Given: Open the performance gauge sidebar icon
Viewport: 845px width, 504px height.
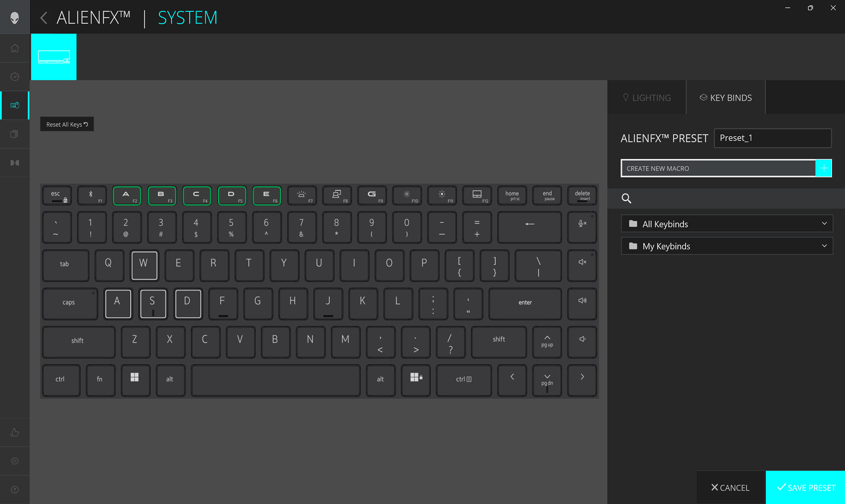Looking at the screenshot, I should pyautogui.click(x=15, y=76).
